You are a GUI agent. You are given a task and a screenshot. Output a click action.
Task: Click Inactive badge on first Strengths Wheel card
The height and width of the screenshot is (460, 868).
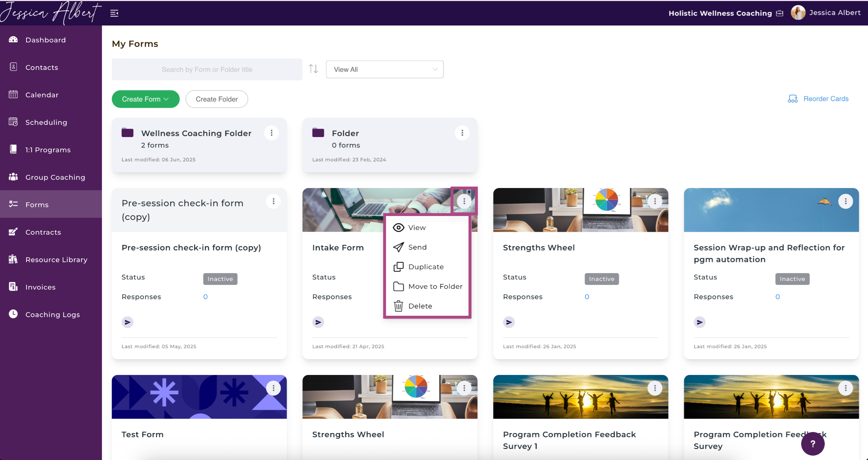click(x=602, y=279)
